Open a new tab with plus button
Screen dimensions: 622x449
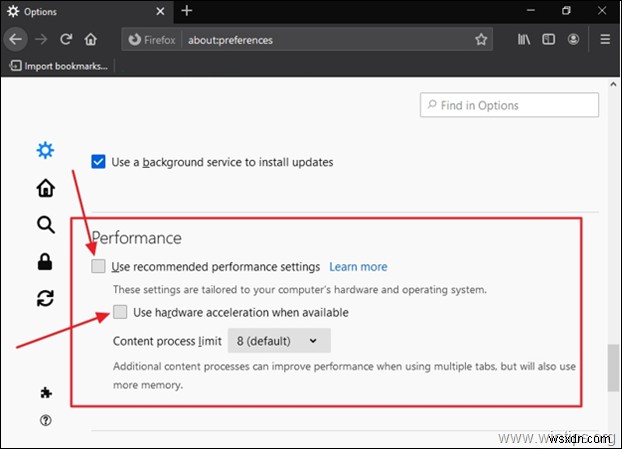(186, 11)
